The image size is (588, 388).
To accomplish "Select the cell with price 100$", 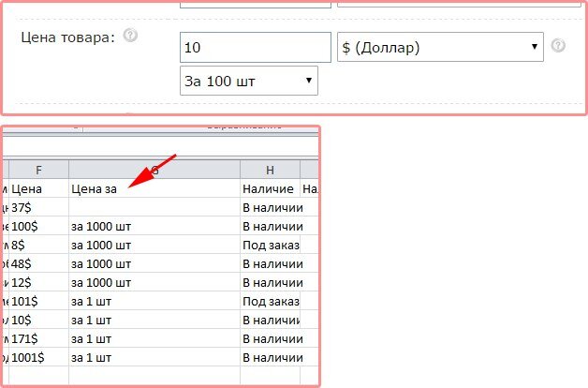I will point(38,226).
